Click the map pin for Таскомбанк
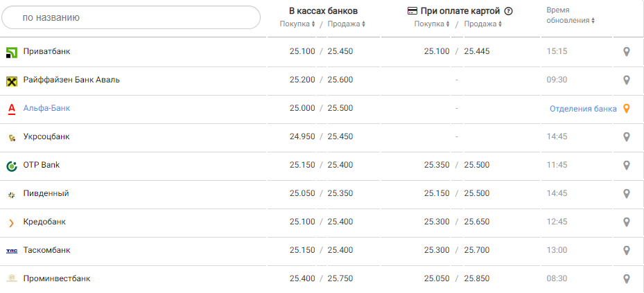644x293 pixels. pos(626,251)
